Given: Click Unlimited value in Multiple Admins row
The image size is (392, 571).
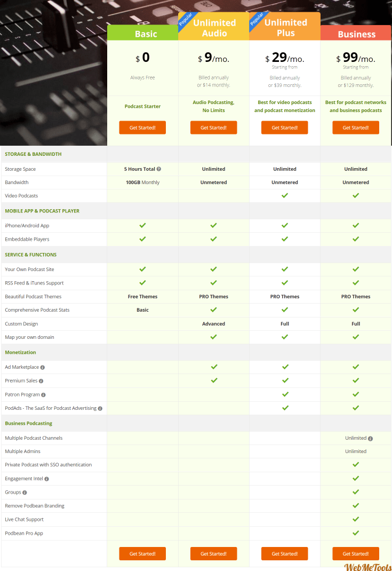Looking at the screenshot, I should pyautogui.click(x=356, y=451).
